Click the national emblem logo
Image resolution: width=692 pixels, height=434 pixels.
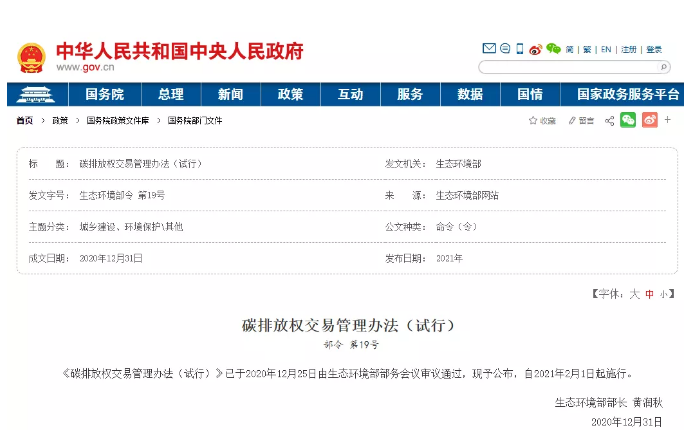[30, 58]
